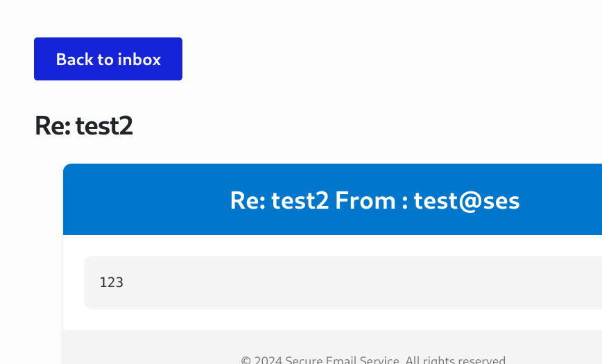This screenshot has height=364, width=602.
Task: Click the word "Back" on blue button
Action: click(x=74, y=60)
